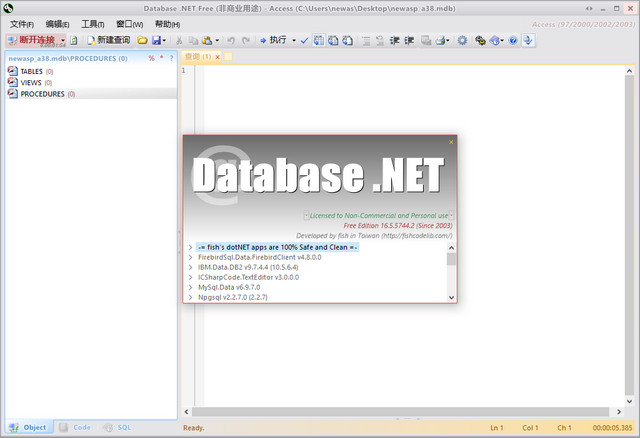Click the scissors cut icon
640x438 pixels.
180,40
